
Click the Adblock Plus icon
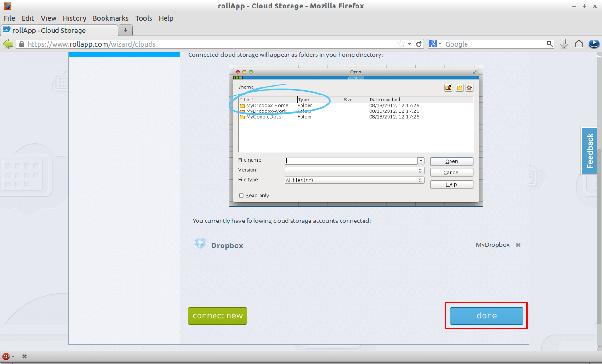tap(6, 356)
